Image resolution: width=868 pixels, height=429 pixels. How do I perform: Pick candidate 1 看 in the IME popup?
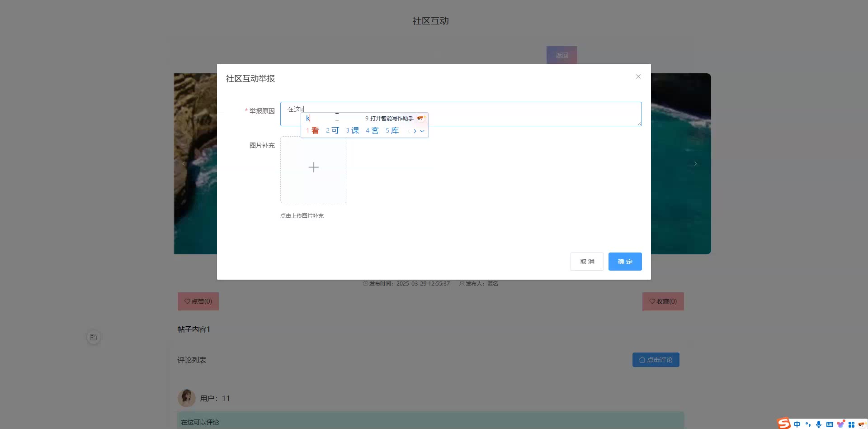(312, 131)
